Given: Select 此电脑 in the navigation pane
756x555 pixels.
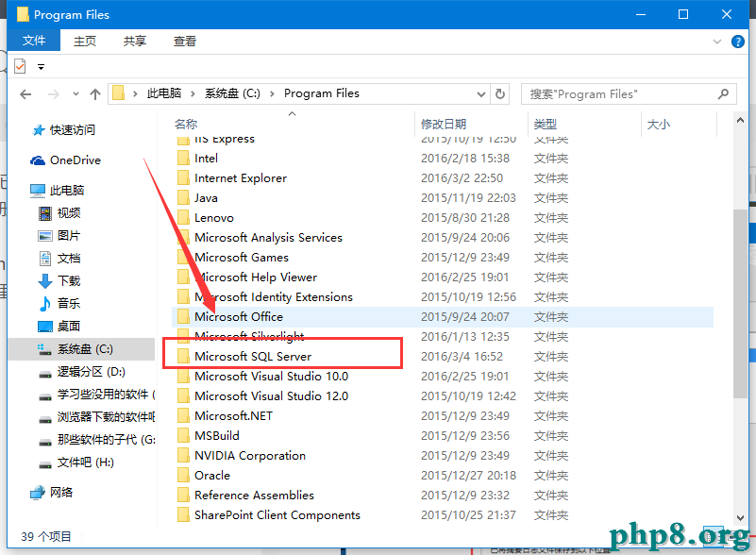Looking at the screenshot, I should 57,191.
